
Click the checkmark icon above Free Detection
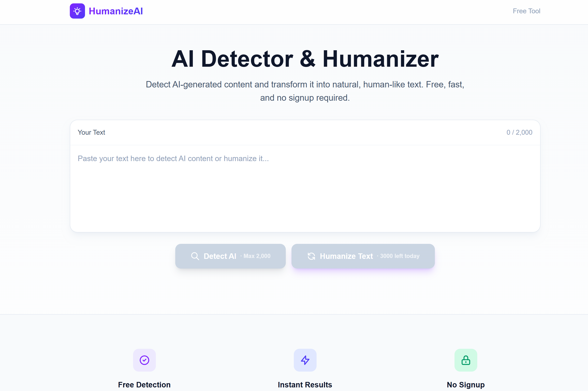[144, 360]
